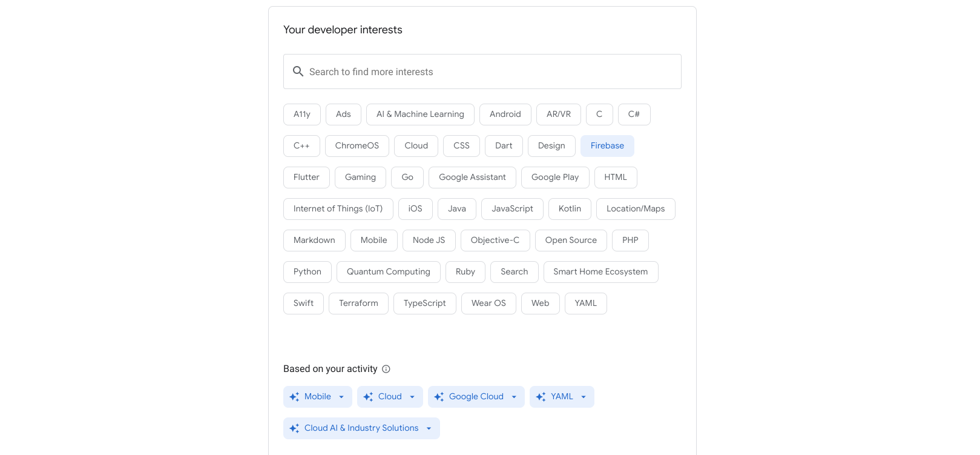Expand the Cloud AI & Industry Solutions dropdown arrow
The width and height of the screenshot is (980, 455).
coord(429,428)
